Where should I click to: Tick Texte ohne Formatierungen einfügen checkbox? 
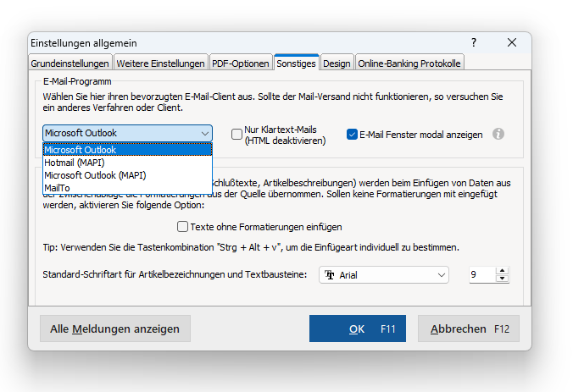[x=183, y=227]
